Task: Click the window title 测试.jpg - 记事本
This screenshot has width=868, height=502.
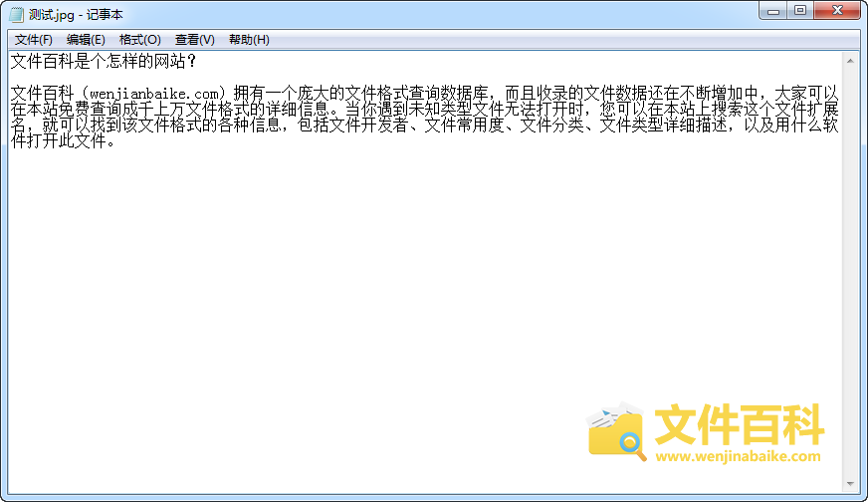Action: [x=76, y=14]
